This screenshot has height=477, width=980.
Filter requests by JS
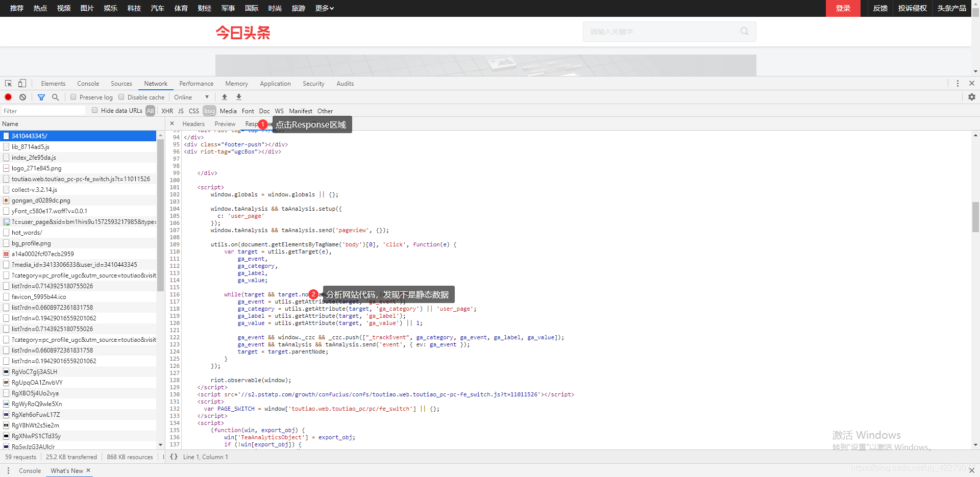[x=181, y=111]
